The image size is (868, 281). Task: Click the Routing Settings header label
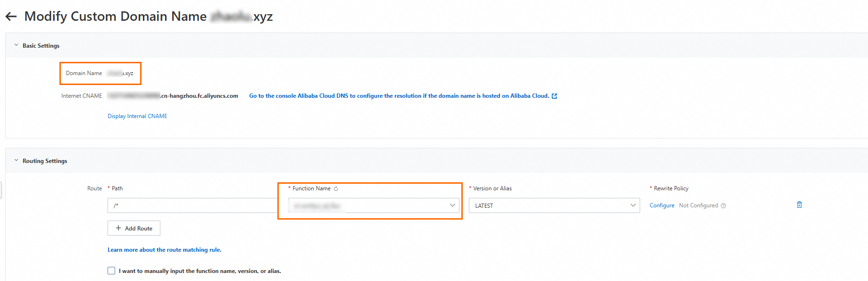click(x=45, y=161)
